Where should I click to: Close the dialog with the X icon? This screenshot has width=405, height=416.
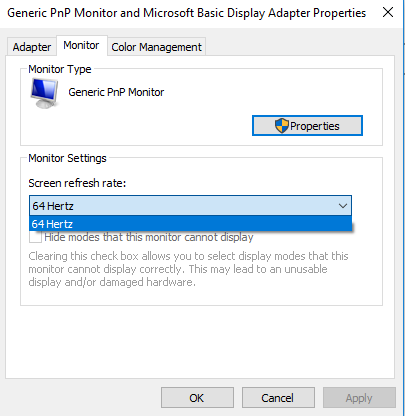[388, 12]
